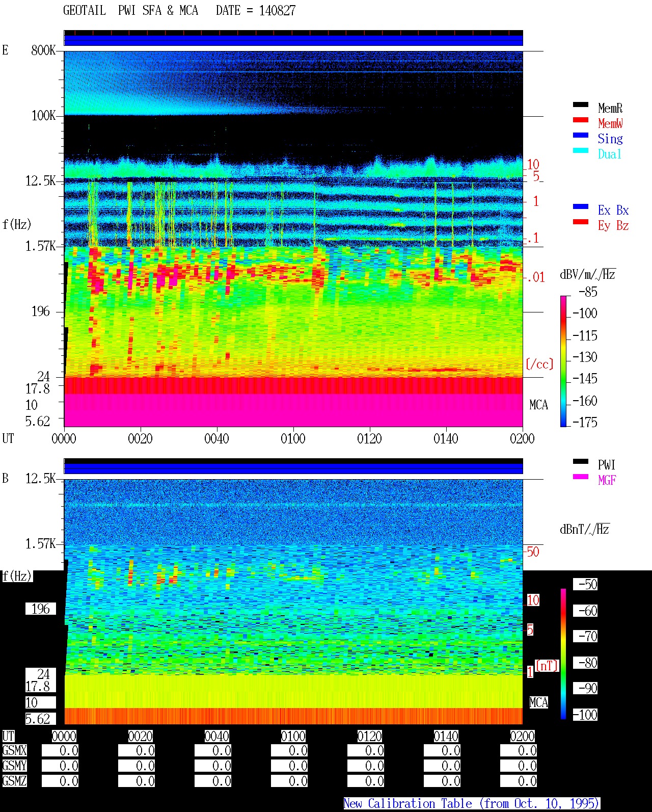Select the -85 value on E color scale
This screenshot has height=812, width=652.
tap(588, 292)
